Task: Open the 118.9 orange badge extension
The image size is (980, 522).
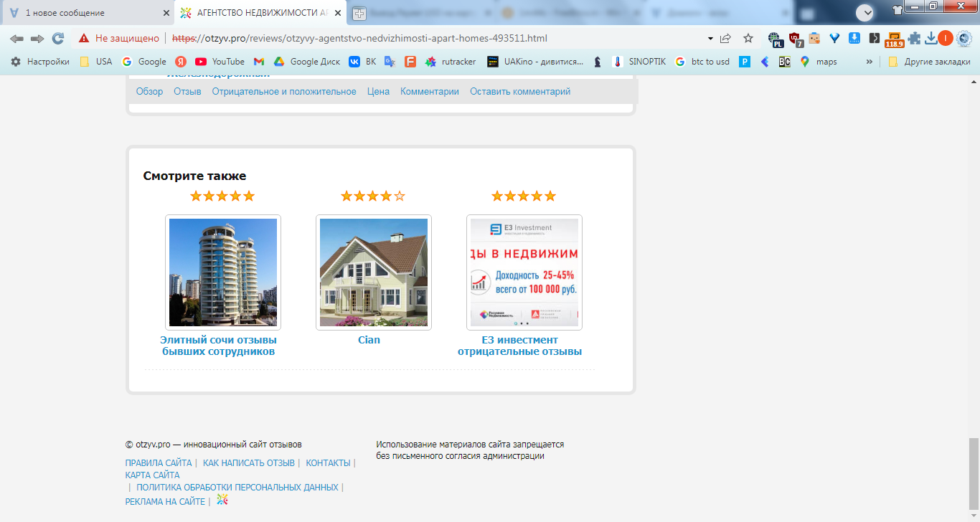Action: 894,39
